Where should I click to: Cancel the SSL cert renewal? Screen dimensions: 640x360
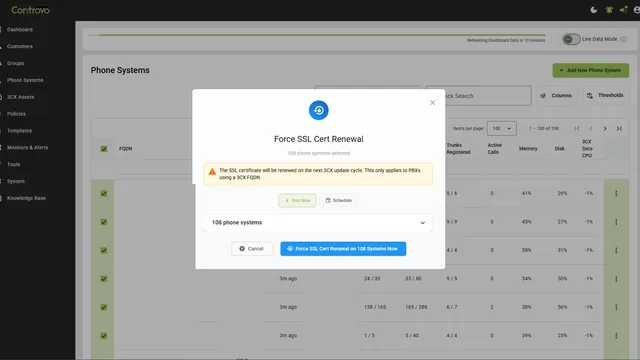(251, 249)
